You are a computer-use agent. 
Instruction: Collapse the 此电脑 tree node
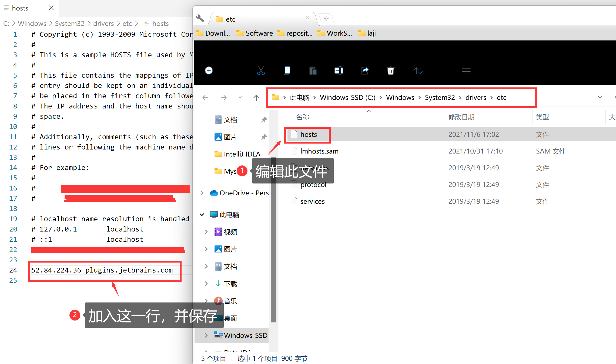click(x=202, y=215)
